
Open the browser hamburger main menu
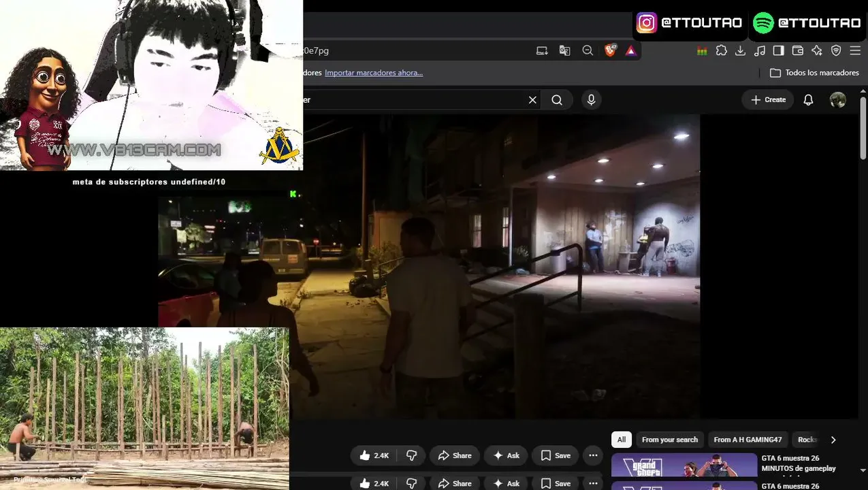854,50
